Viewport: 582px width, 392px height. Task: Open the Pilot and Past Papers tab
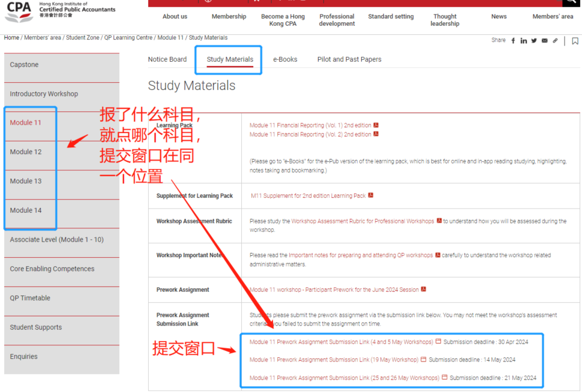(349, 59)
